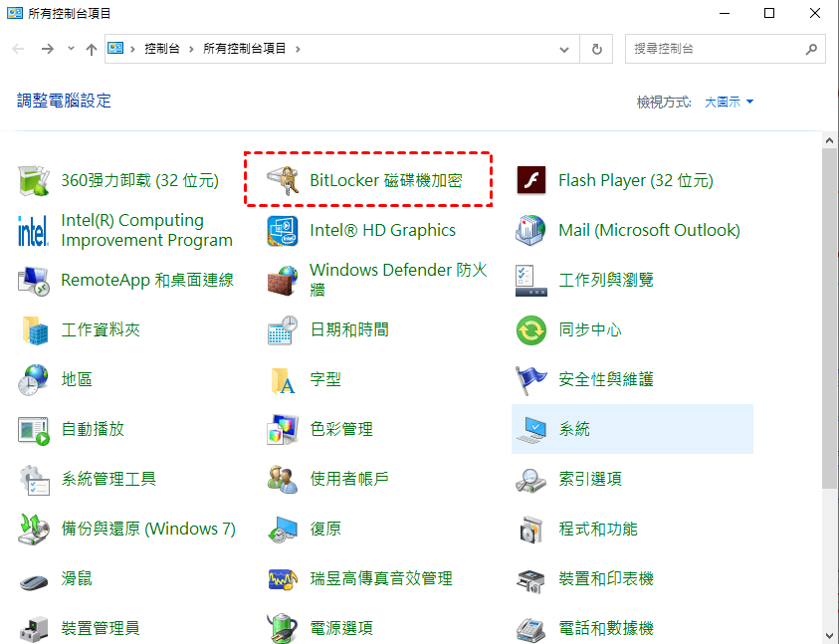The height and width of the screenshot is (644, 839).
Task: Open Windows Defender 防火牆 brick wall icon
Action: [x=283, y=280]
